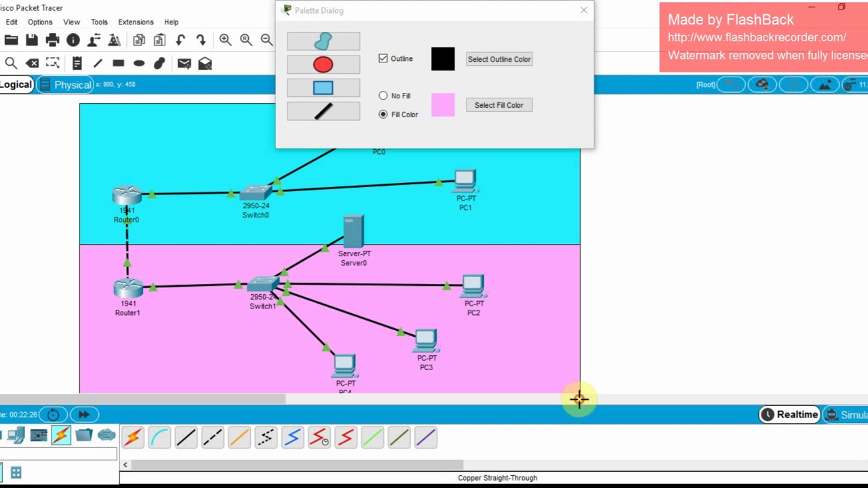Open the Tools menu
Screen dimensions: 868x488
99,22
